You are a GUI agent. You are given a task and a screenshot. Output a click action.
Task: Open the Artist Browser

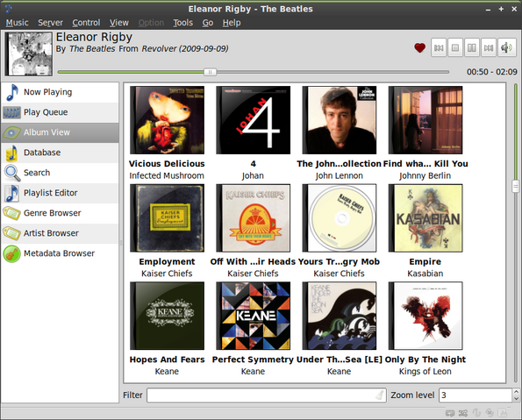coord(60,233)
